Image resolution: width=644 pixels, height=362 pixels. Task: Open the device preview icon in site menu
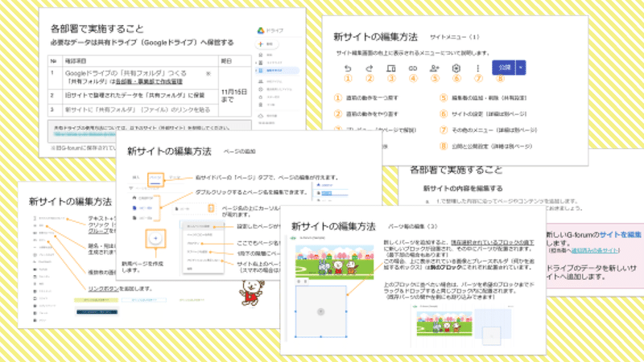pos(391,68)
